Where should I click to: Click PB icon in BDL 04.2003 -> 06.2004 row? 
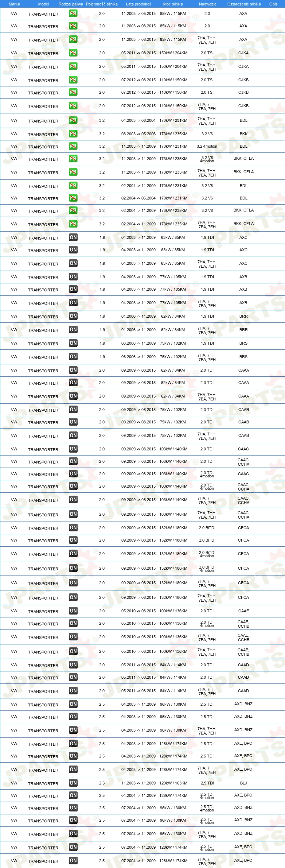tap(73, 120)
